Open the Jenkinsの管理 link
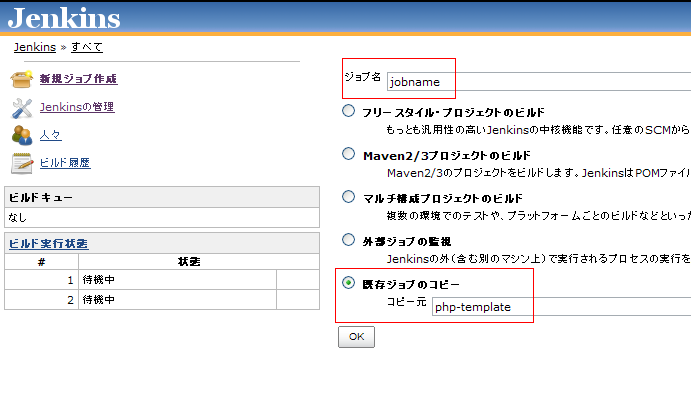The height and width of the screenshot is (393, 691). 77,107
